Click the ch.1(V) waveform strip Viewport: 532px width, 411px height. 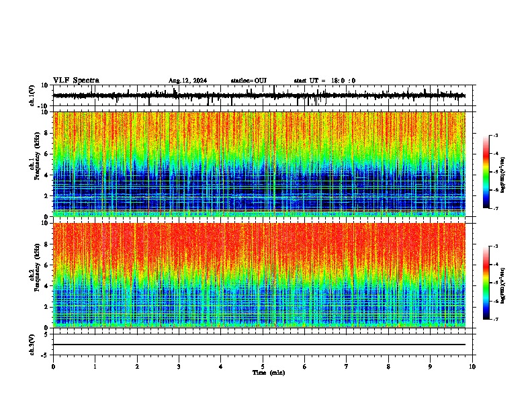259,95
